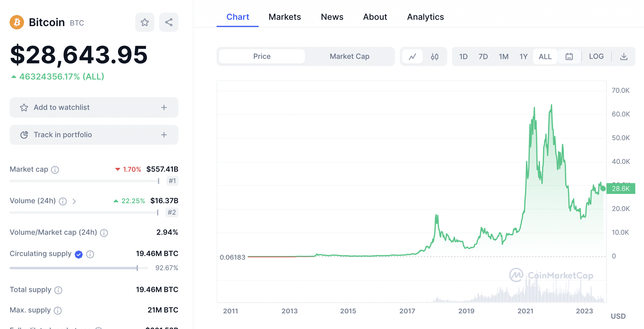Switch chart to Market Cap view
644x329 pixels.
[349, 56]
